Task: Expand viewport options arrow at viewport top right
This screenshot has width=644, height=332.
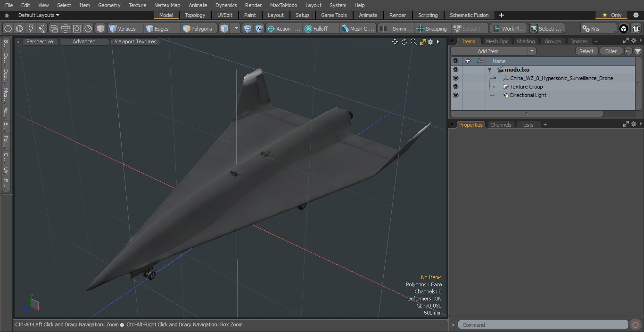Action: [438, 42]
